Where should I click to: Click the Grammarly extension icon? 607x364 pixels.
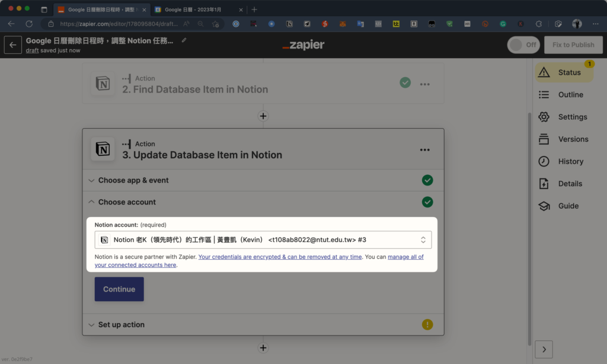(x=503, y=24)
